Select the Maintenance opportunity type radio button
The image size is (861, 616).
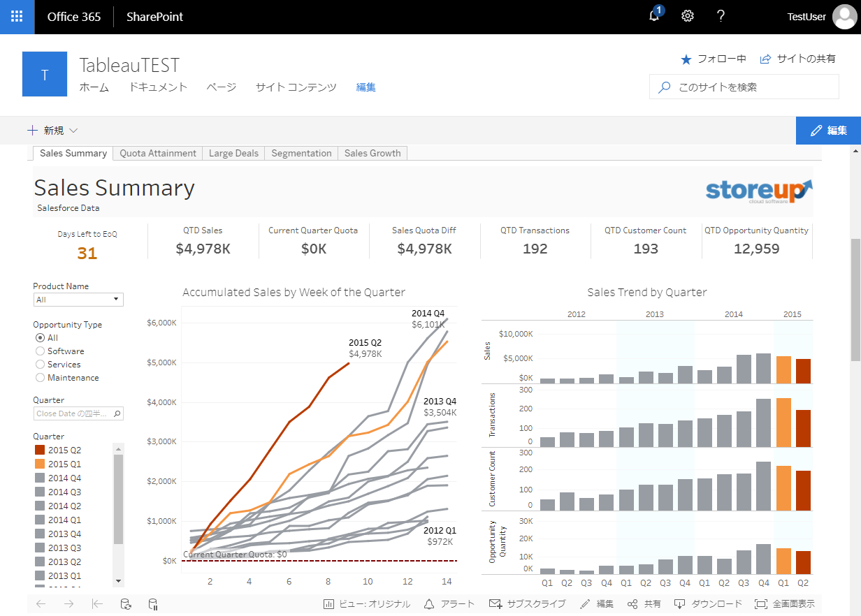click(x=40, y=377)
